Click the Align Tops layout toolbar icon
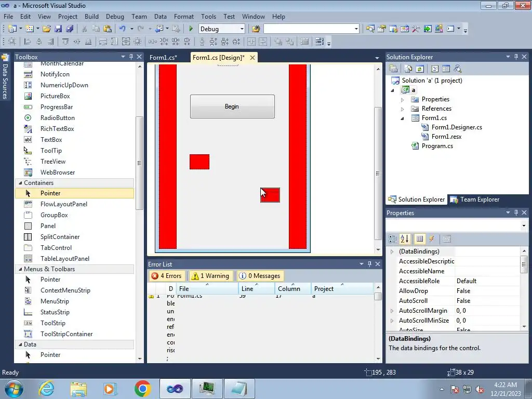 click(x=65, y=42)
